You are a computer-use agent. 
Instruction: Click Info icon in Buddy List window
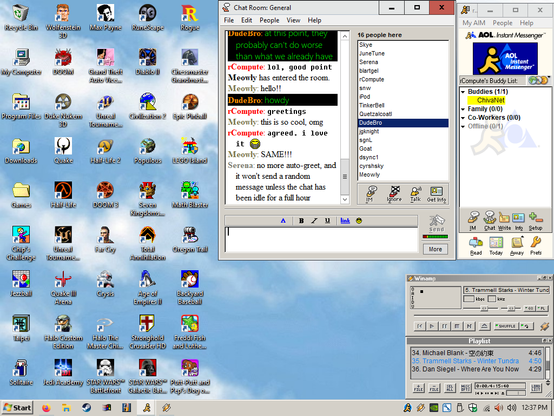(x=519, y=221)
